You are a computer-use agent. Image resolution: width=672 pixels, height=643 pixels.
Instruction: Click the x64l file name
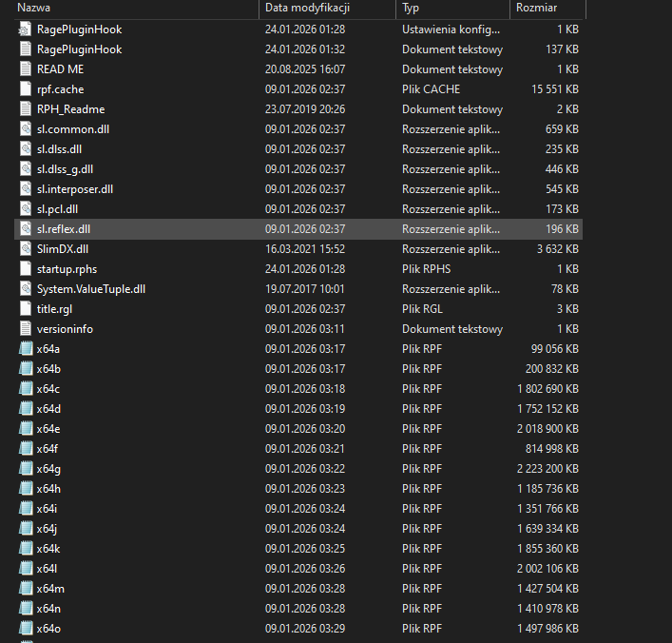(x=47, y=569)
